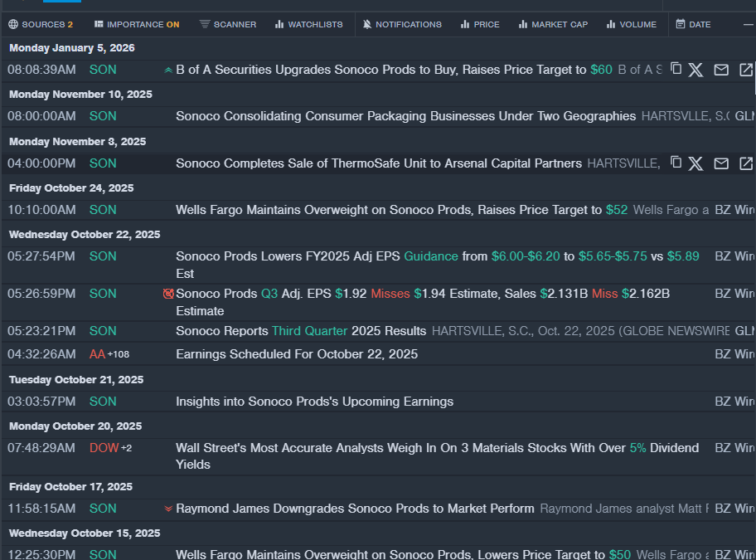Screen dimensions: 756x560
Task: Open Sonoco Reports Third Quarter 2025 Results
Action: (302, 331)
